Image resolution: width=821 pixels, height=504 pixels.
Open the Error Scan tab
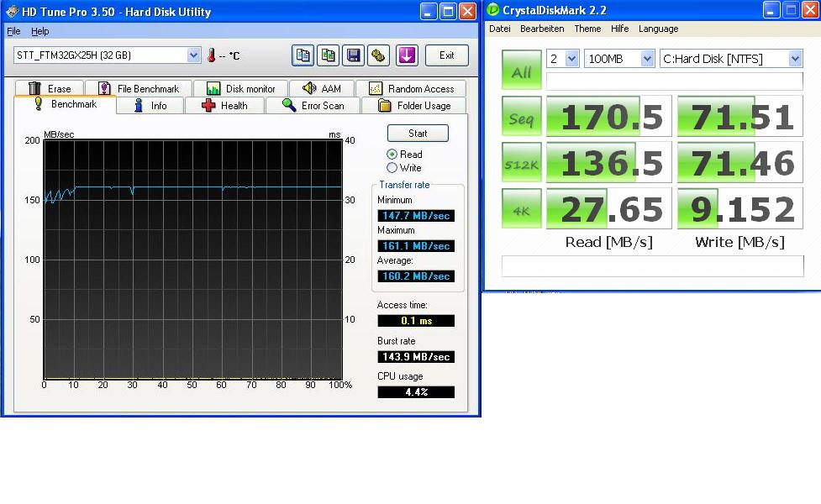(313, 106)
